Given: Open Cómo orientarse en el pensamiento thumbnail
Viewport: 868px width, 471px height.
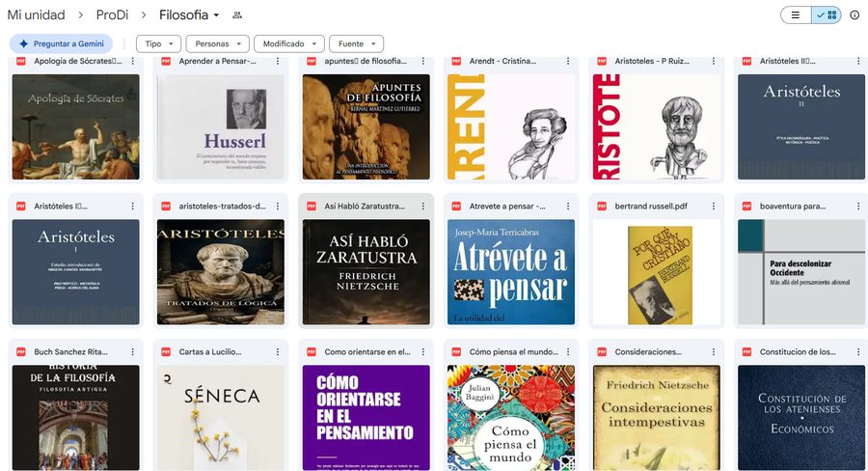Looking at the screenshot, I should point(366,417).
